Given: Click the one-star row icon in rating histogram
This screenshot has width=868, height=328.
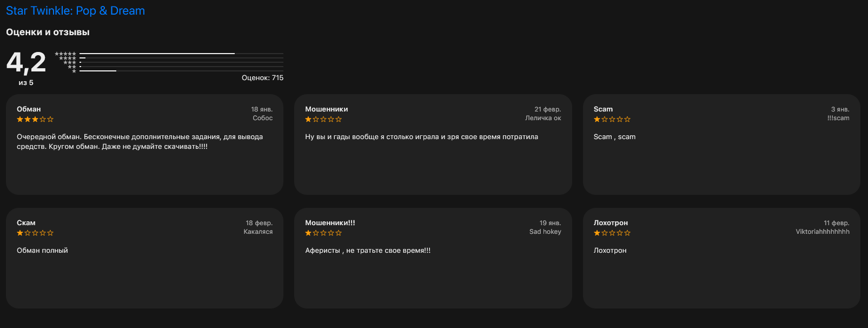Looking at the screenshot, I should (x=74, y=71).
